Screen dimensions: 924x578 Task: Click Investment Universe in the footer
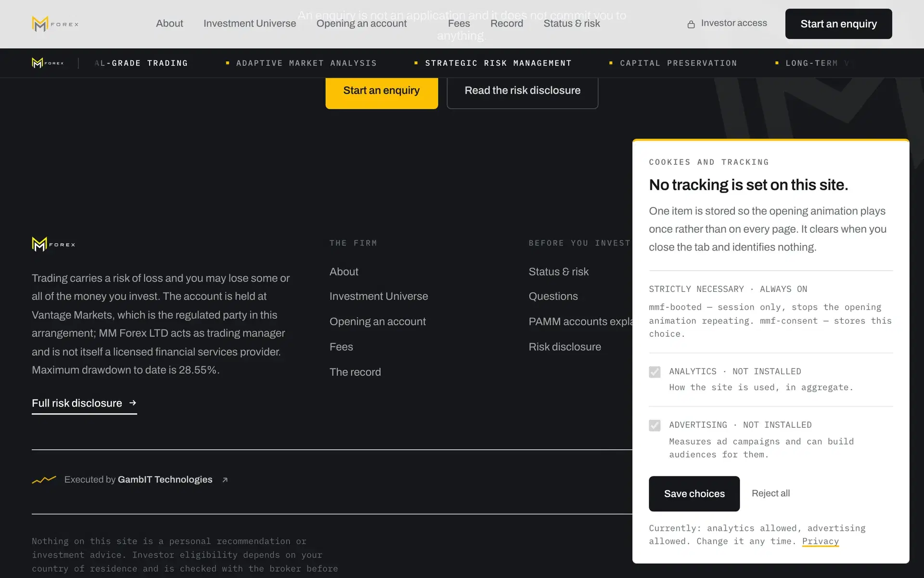(379, 296)
